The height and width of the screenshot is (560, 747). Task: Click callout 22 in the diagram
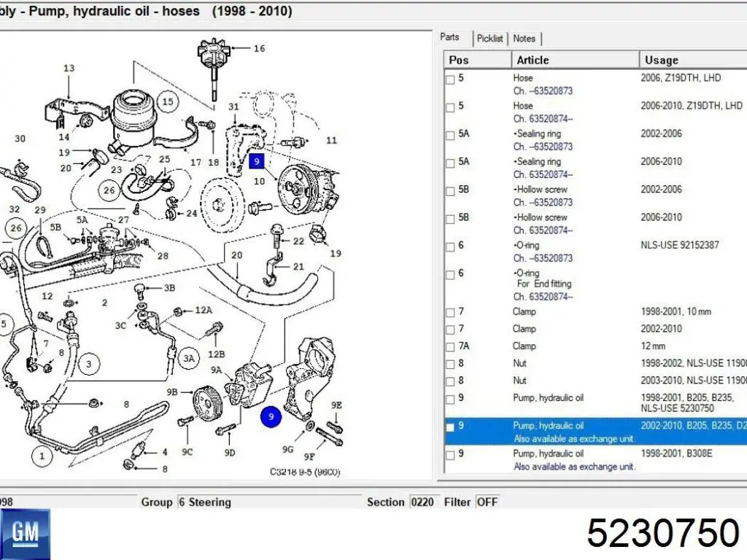point(298,241)
